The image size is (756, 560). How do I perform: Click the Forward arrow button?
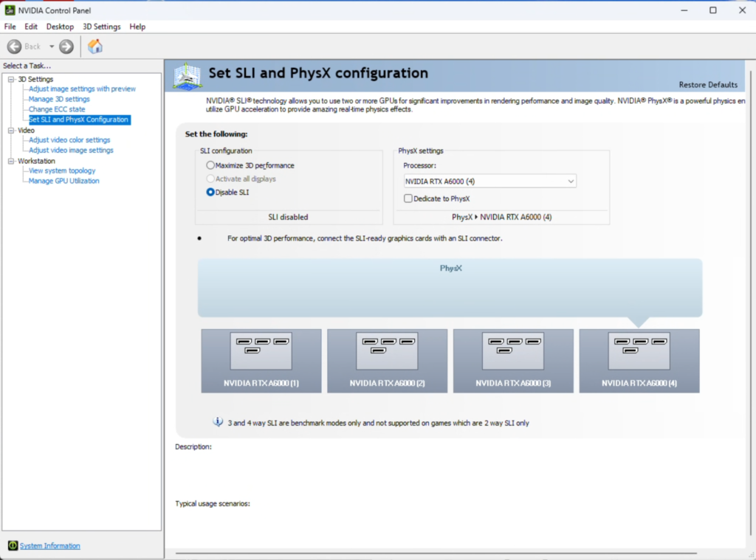66,46
